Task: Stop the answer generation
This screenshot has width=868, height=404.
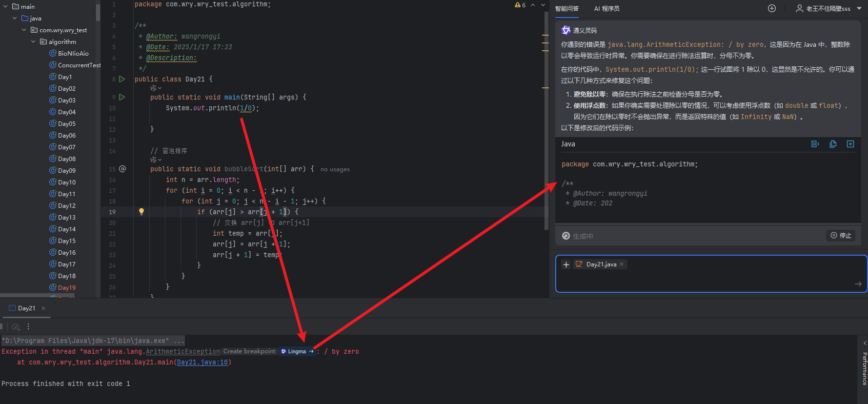Action: [841, 236]
